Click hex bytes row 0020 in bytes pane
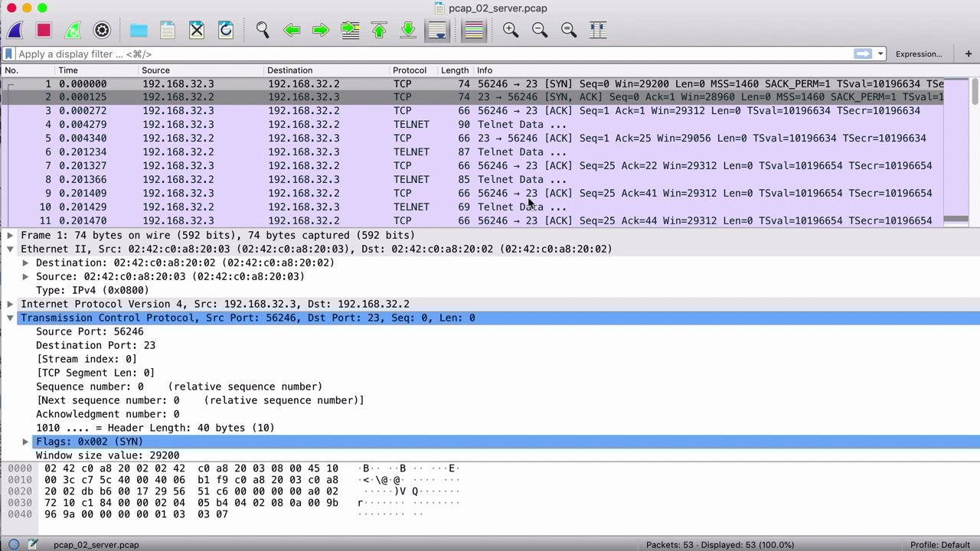The width and height of the screenshot is (980, 551). coord(191,491)
